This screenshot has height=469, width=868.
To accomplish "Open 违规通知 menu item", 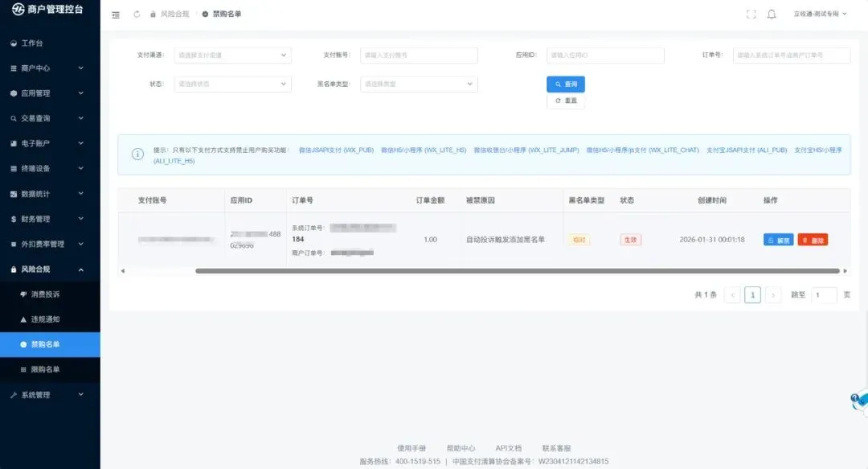I will click(50, 319).
